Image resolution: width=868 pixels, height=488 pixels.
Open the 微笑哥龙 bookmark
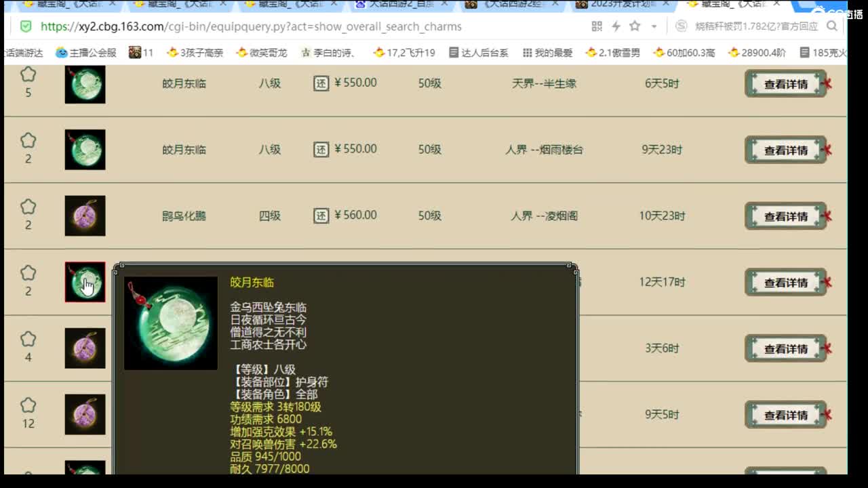[261, 52]
